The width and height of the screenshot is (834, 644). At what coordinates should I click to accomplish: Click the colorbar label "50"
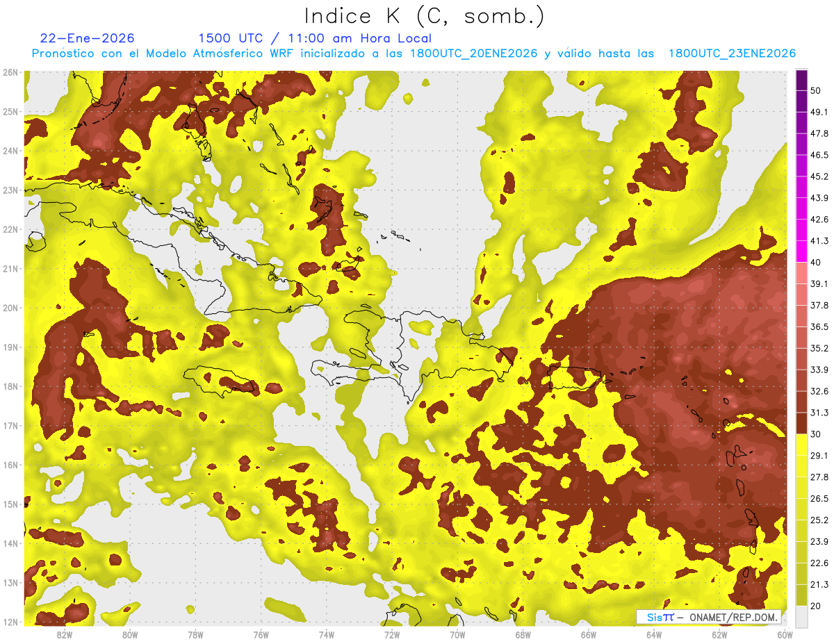pyautogui.click(x=815, y=90)
